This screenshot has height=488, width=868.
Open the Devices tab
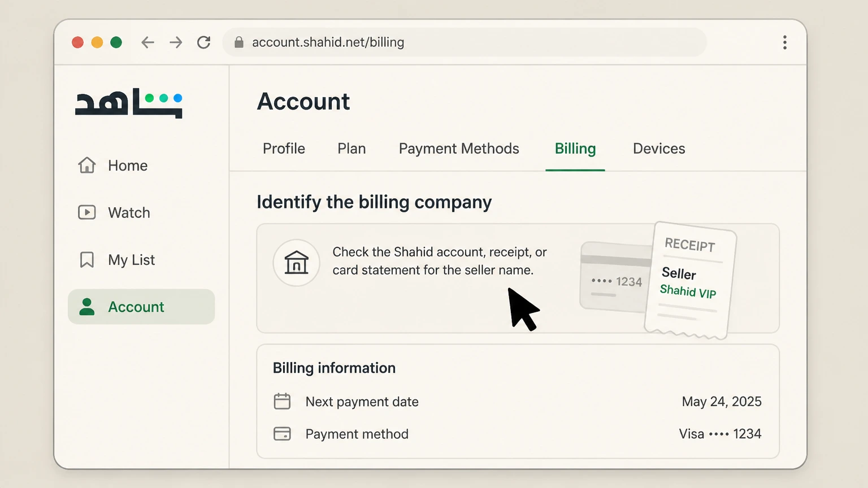point(659,149)
